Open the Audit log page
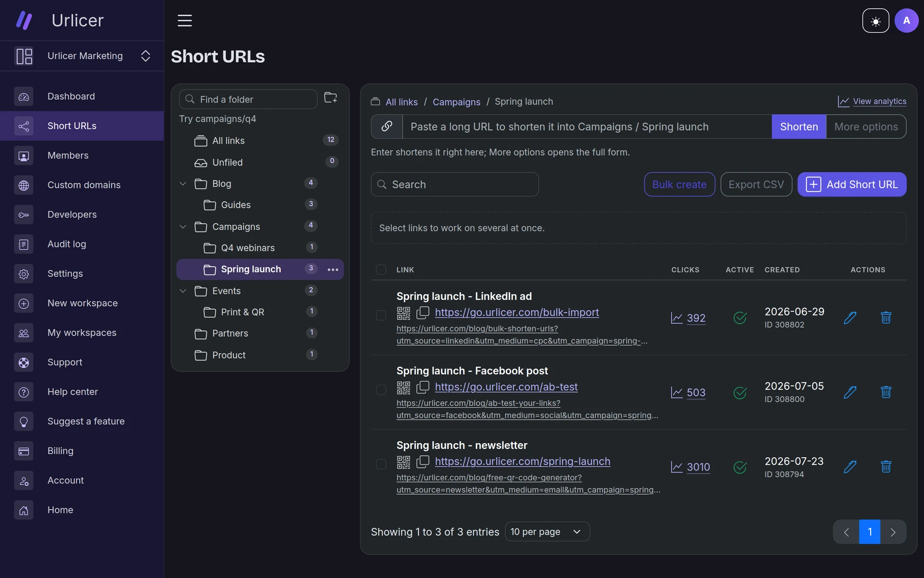This screenshot has height=578, width=924. coord(82,244)
